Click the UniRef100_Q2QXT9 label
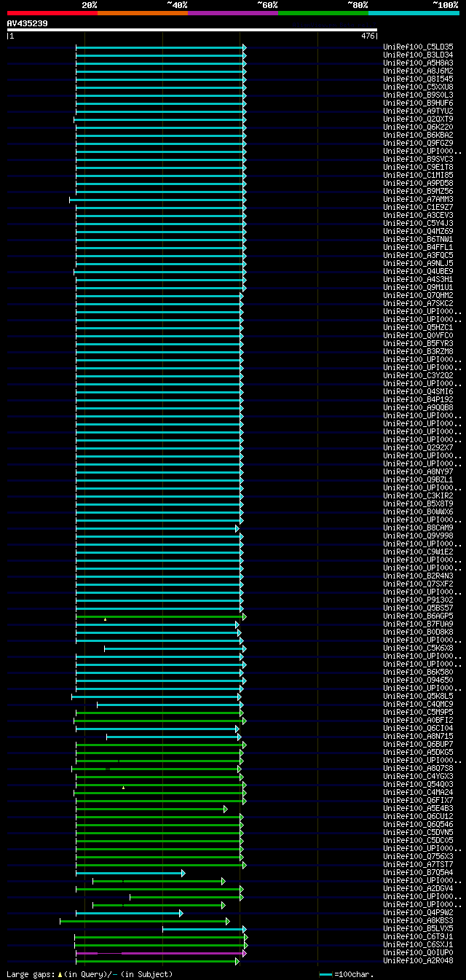The height and width of the screenshot is (980, 466). tap(418, 119)
